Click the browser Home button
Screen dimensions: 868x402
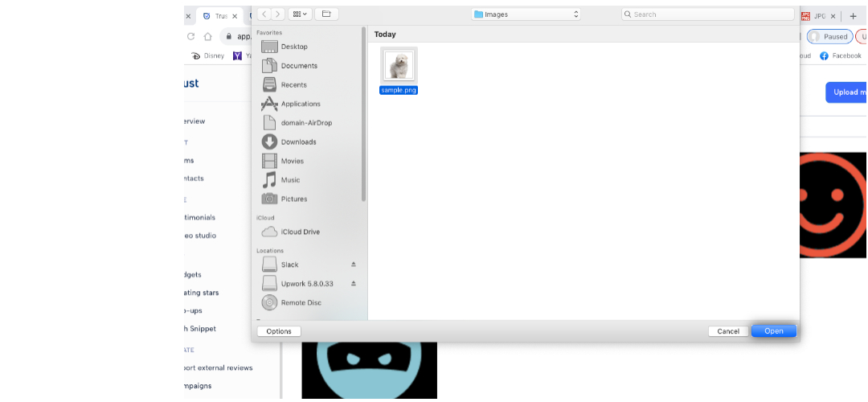point(207,36)
